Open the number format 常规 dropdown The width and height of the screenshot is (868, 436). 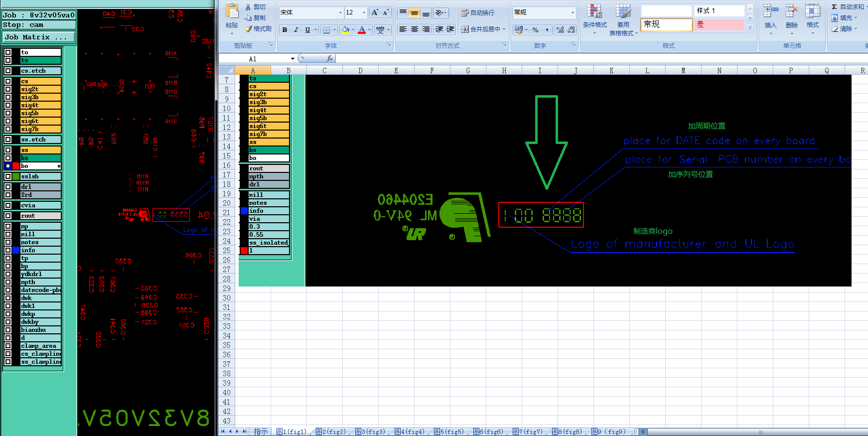pos(573,12)
